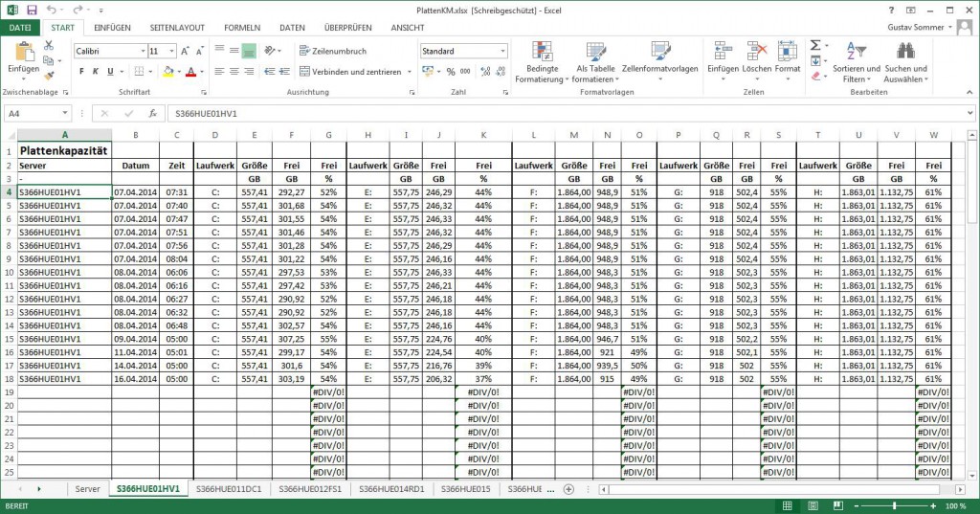Switch to the FORMELN ribbon tab
The image size is (980, 514).
(x=241, y=28)
